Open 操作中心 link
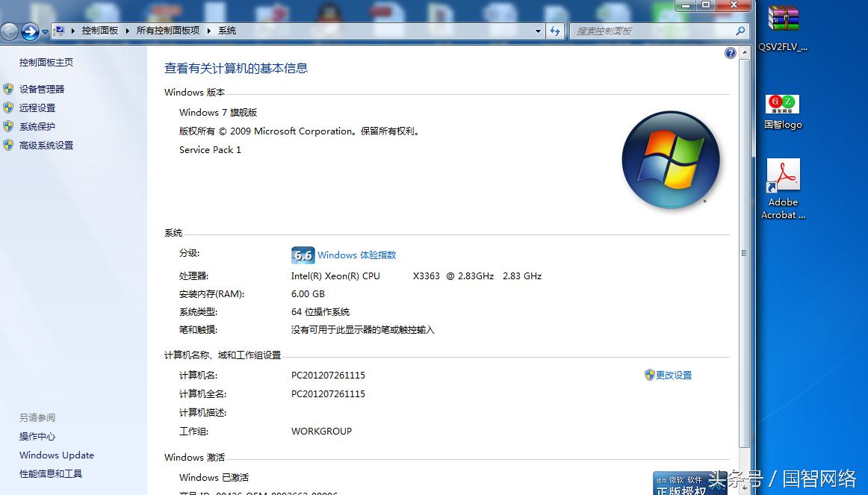 click(37, 436)
